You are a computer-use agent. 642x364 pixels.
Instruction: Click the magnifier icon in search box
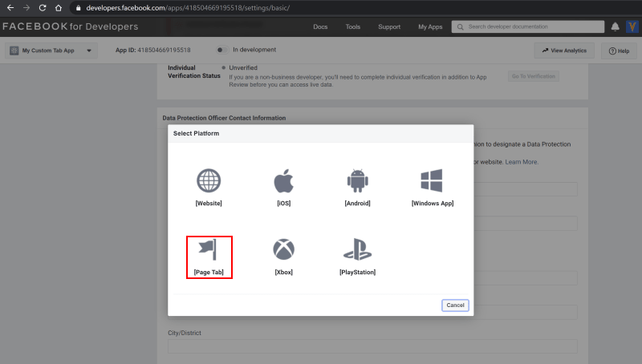pos(460,26)
